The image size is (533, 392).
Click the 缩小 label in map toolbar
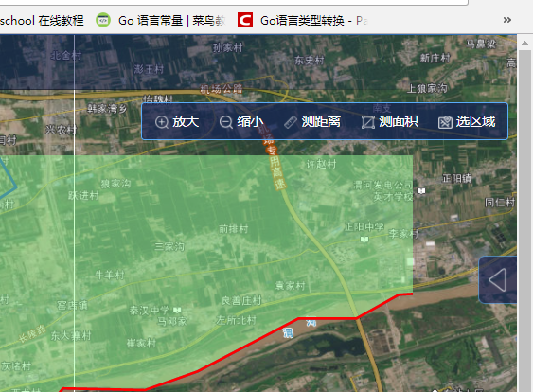click(250, 121)
